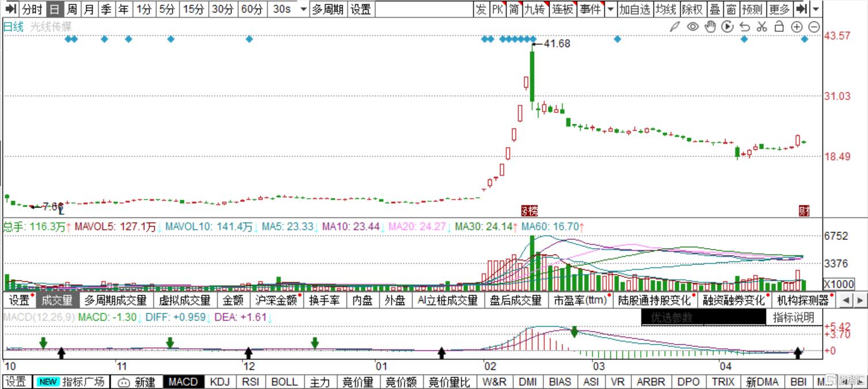Viewport: 868px width, 389px height.
Task: Open 多周期 multi-period view
Action: [328, 9]
